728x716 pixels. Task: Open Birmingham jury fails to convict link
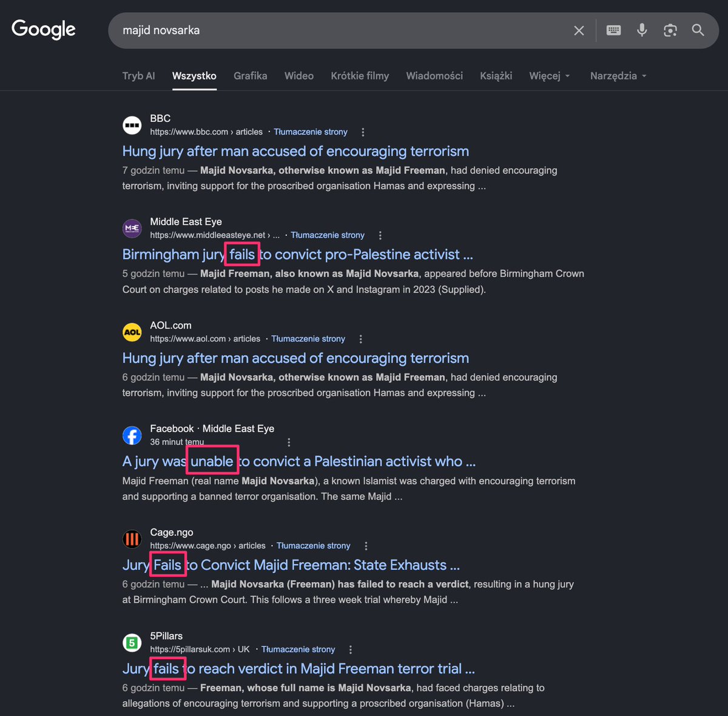297,255
